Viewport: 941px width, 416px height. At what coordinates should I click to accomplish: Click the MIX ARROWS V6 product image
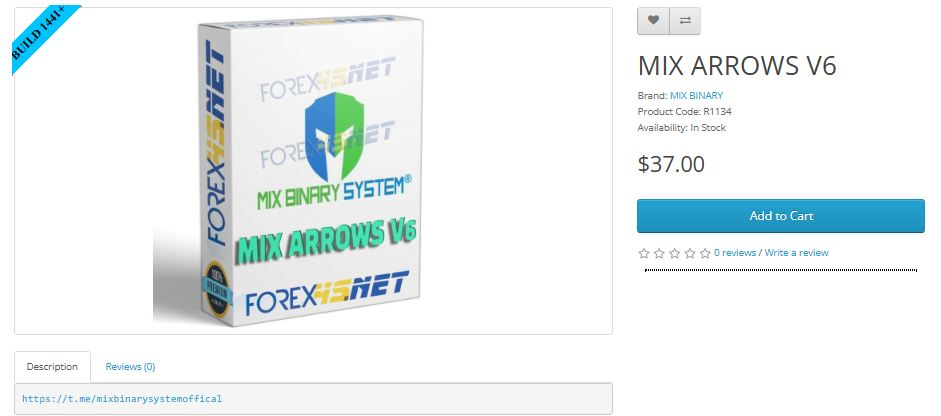tap(313, 170)
